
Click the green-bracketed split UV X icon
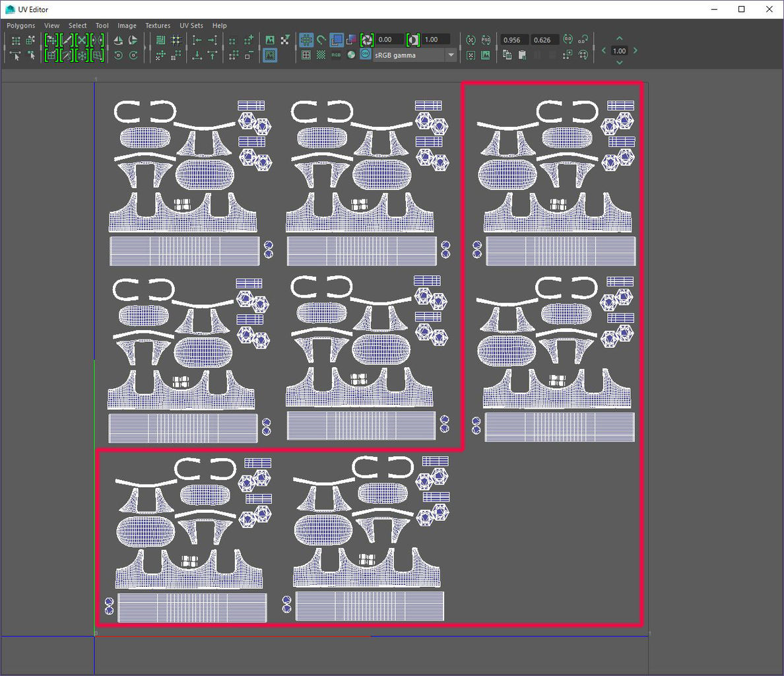(x=82, y=40)
